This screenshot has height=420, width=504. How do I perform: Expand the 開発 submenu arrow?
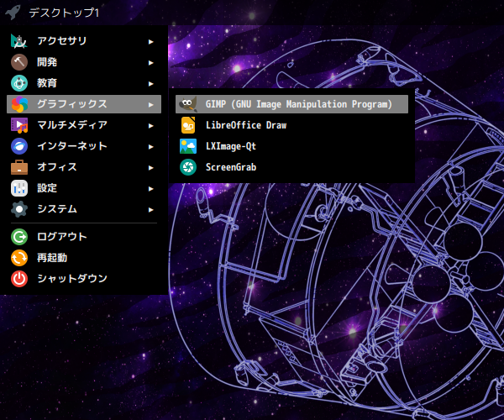coord(150,63)
